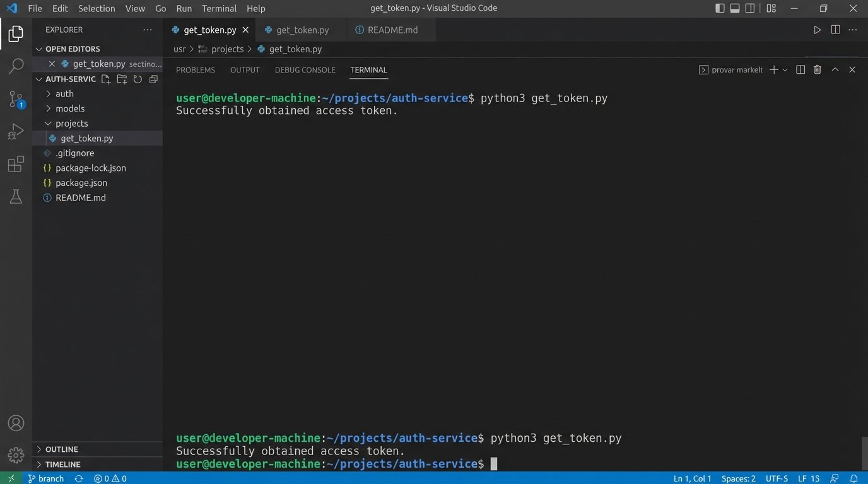868x484 pixels.
Task: Kill terminal with trash icon
Action: (x=818, y=70)
